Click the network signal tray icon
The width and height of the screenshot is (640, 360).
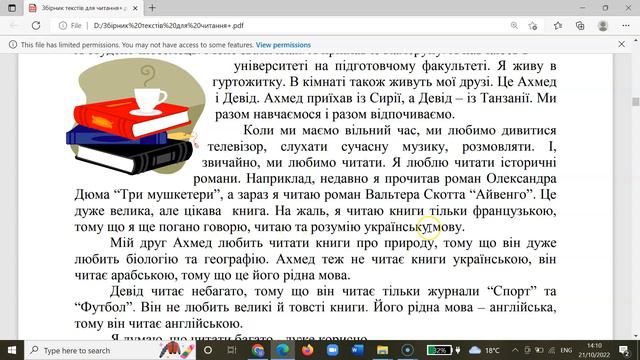tap(552, 350)
